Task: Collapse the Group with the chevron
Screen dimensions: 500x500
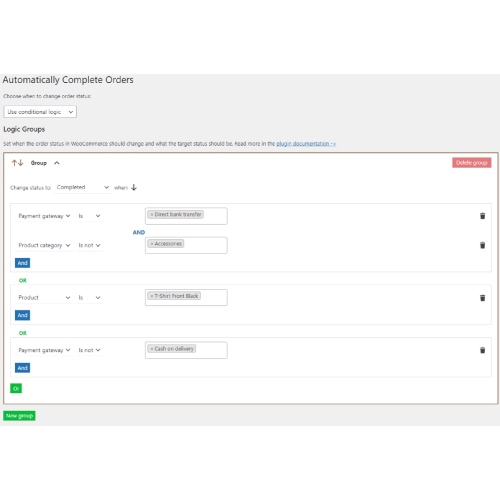Action: tap(57, 163)
